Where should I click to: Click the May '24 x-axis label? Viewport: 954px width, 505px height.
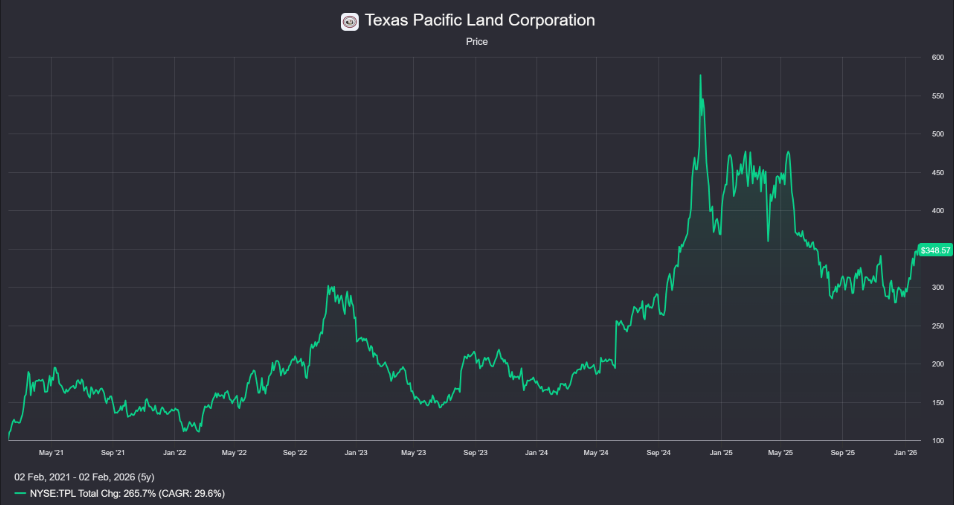pos(596,453)
